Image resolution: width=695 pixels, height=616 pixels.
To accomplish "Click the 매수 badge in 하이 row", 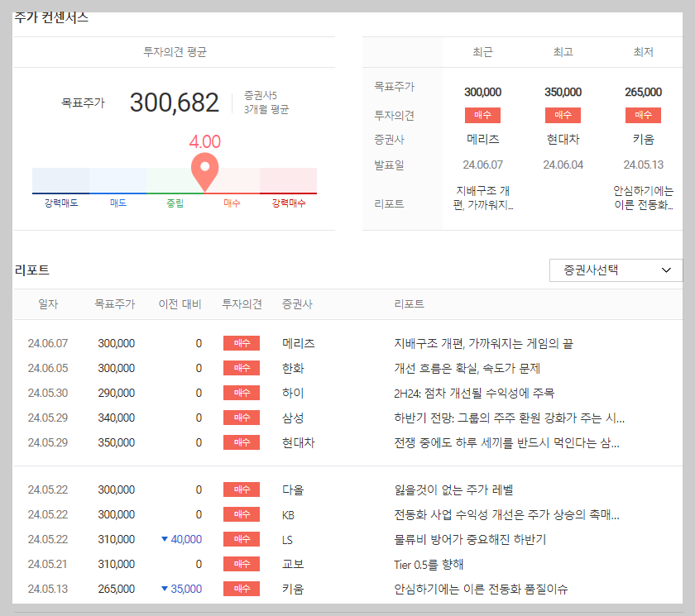I will [242, 393].
